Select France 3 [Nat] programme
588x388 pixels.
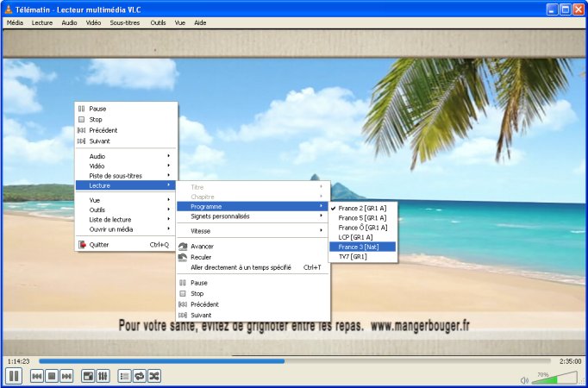pyautogui.click(x=363, y=247)
